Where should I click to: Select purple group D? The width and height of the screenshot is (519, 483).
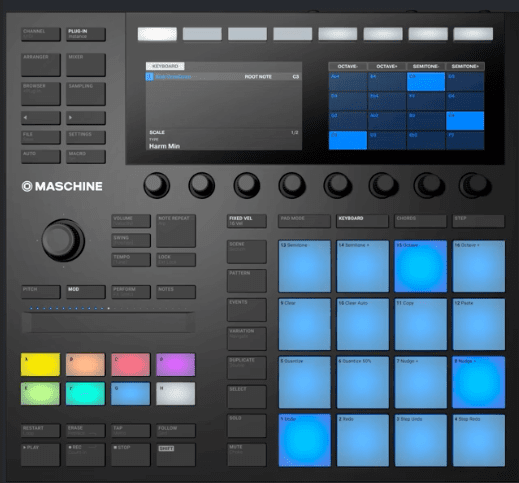point(176,364)
